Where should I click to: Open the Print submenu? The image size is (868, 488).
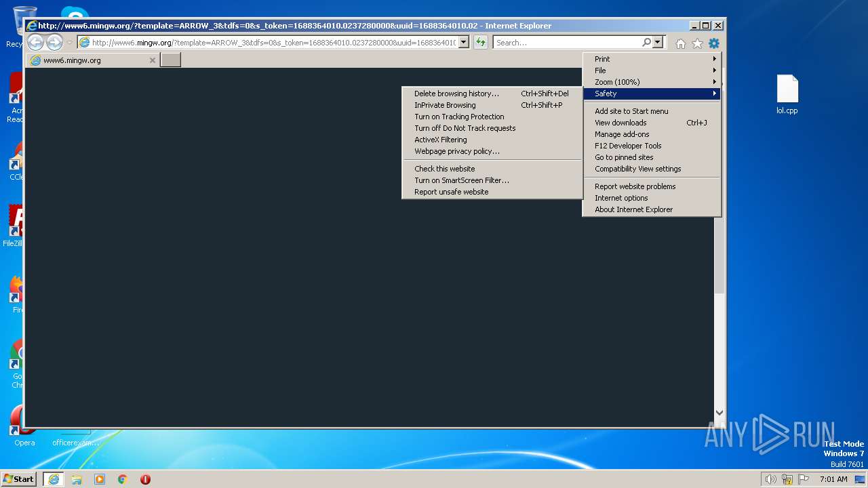[x=652, y=59]
